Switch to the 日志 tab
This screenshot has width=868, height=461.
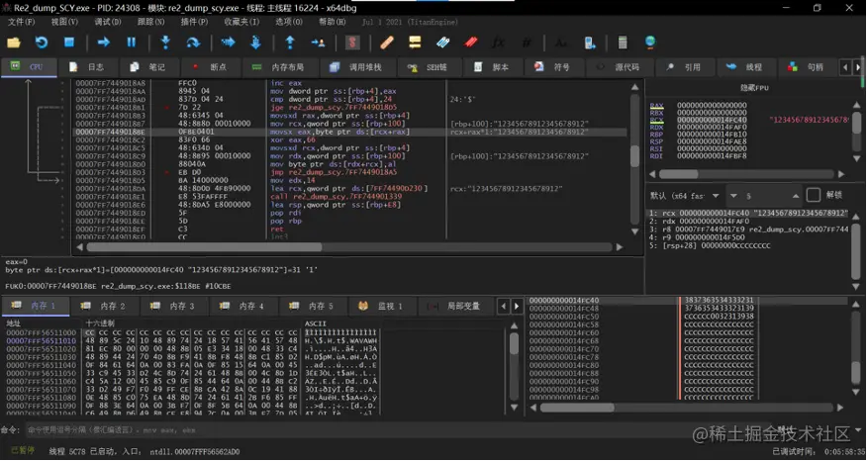click(x=87, y=67)
